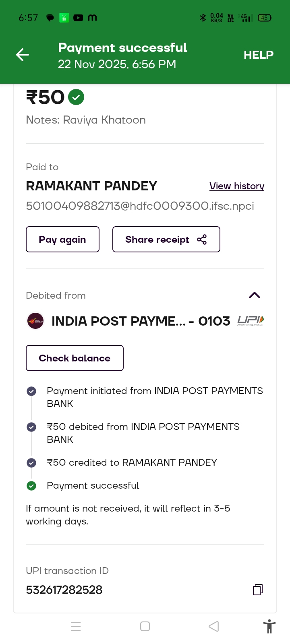
Task: Copy the UPI transaction ID
Action: pyautogui.click(x=258, y=590)
